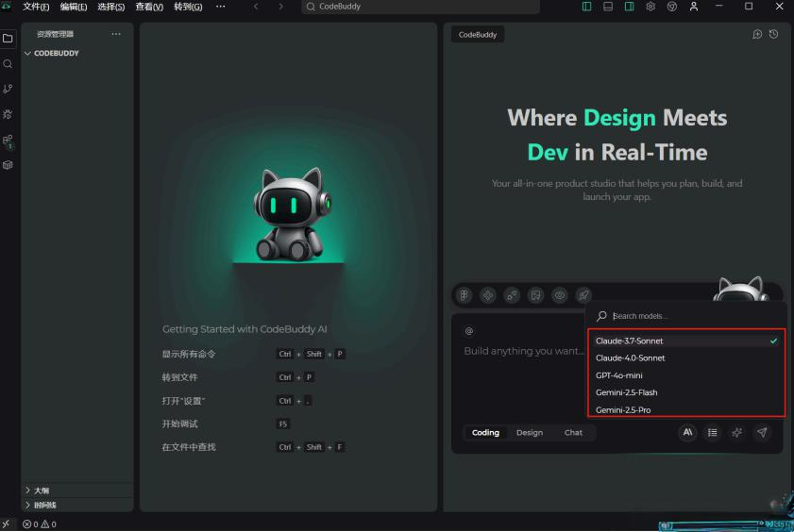This screenshot has height=532, width=794.
Task: Expand the 大纲 outline section
Action: [28, 490]
